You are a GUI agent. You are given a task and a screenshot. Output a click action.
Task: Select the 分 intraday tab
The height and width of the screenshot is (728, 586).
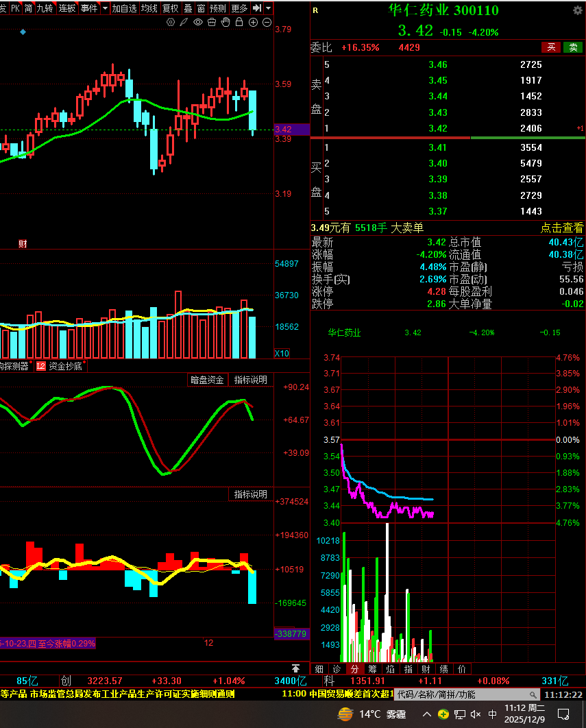[355, 669]
